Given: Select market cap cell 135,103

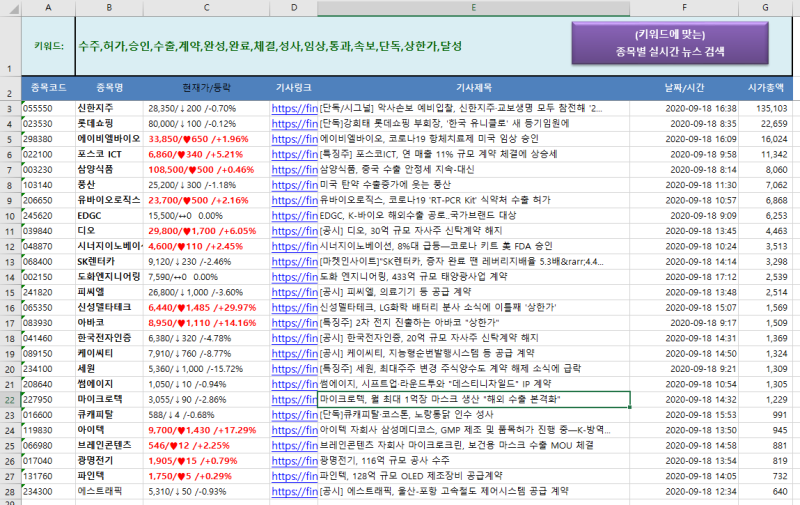Looking at the screenshot, I should (765, 108).
